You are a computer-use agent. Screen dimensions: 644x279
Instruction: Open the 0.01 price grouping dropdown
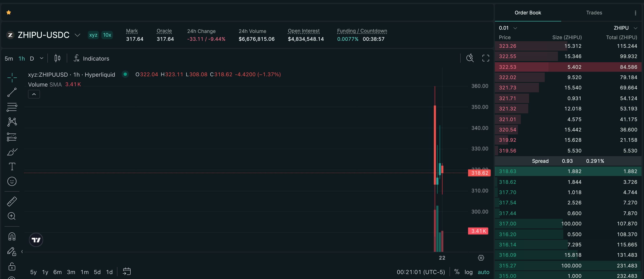[x=508, y=28]
